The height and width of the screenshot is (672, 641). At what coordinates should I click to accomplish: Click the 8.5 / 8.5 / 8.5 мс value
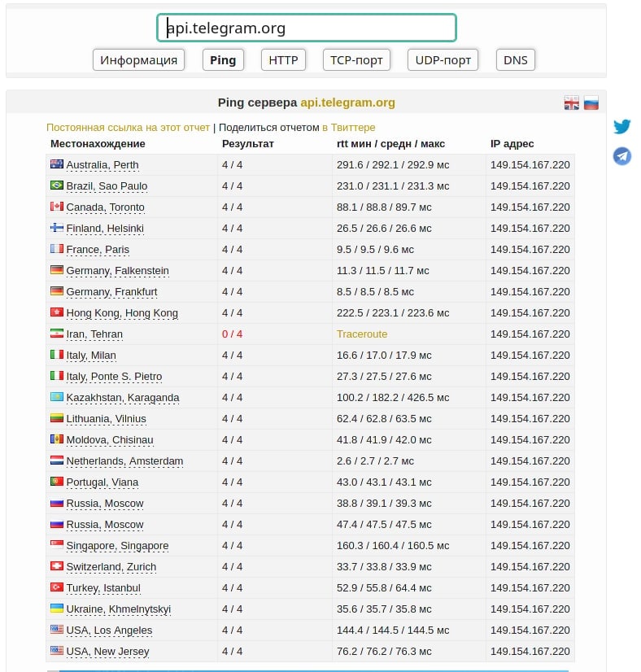pos(375,292)
